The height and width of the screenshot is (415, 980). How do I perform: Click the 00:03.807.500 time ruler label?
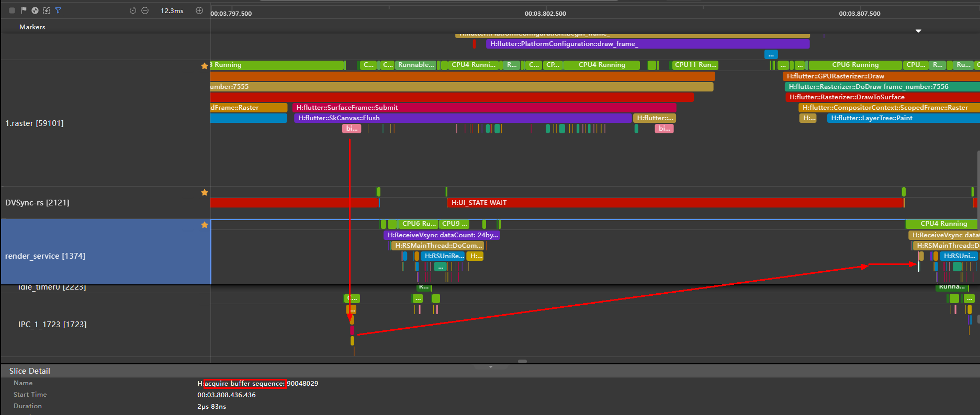coord(860,14)
